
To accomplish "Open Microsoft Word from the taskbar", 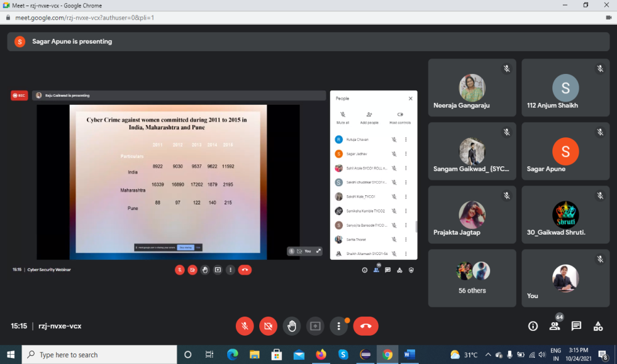I will tap(409, 355).
